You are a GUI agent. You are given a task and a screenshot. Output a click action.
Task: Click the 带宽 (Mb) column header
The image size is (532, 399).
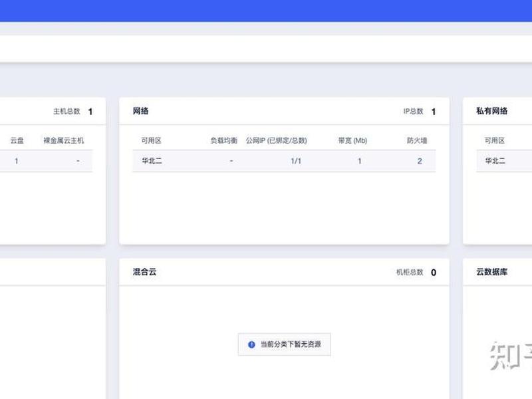tap(352, 140)
